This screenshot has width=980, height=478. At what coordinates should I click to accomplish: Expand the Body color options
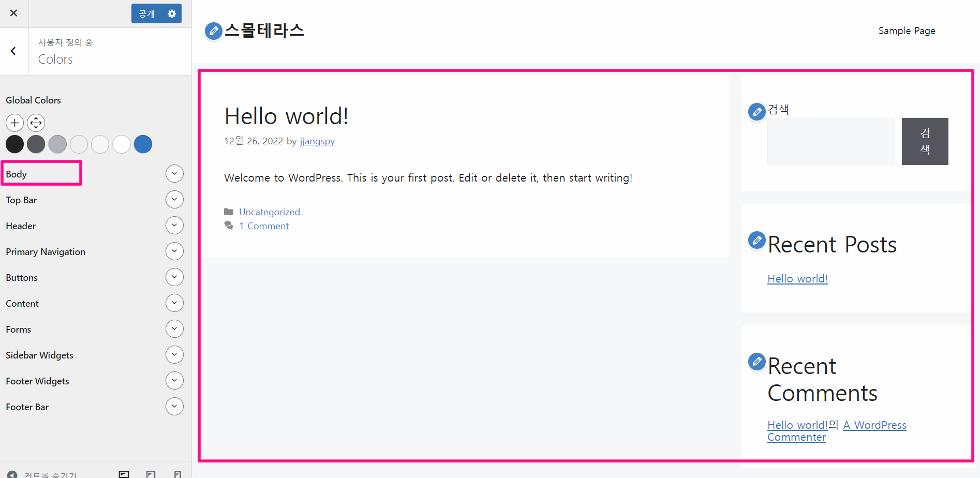[174, 174]
